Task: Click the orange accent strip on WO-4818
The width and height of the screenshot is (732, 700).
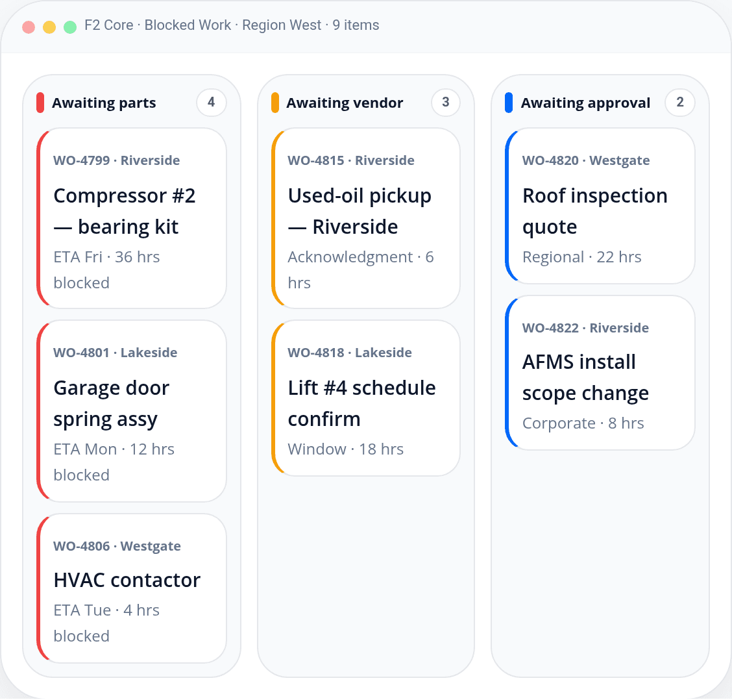Action: click(x=275, y=398)
